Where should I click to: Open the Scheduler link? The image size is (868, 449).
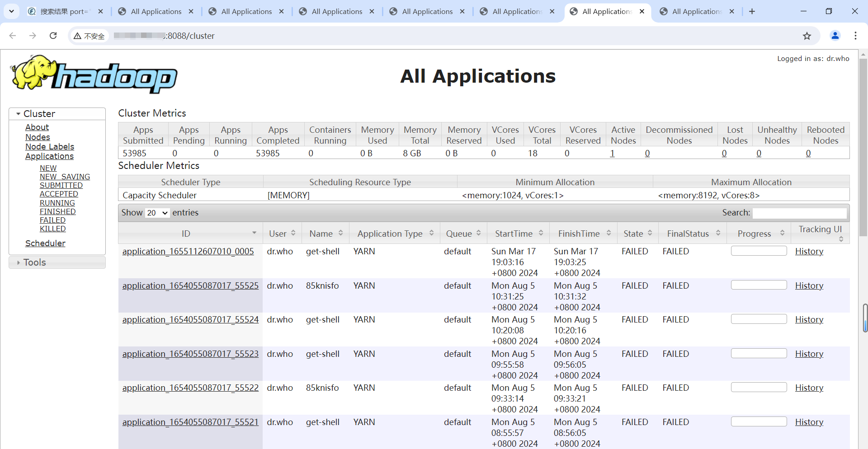click(45, 243)
